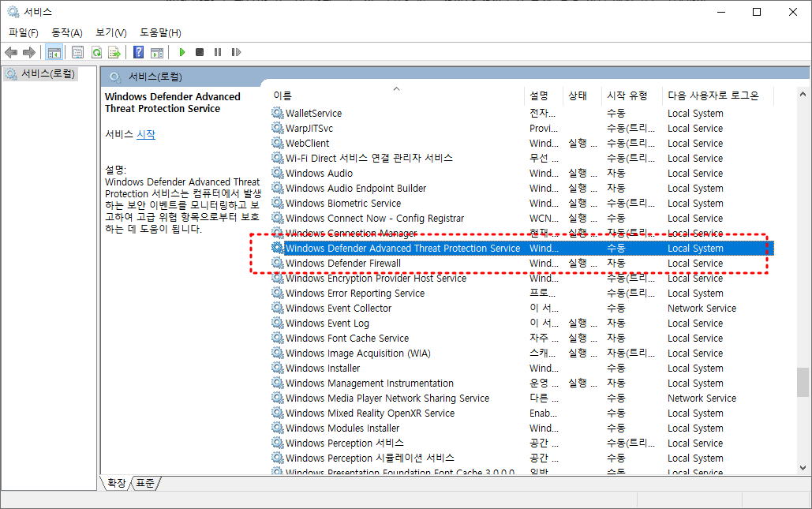Select Windows Perception 시뮬레이션 서비스 row
The image size is (812, 509).
522,458
